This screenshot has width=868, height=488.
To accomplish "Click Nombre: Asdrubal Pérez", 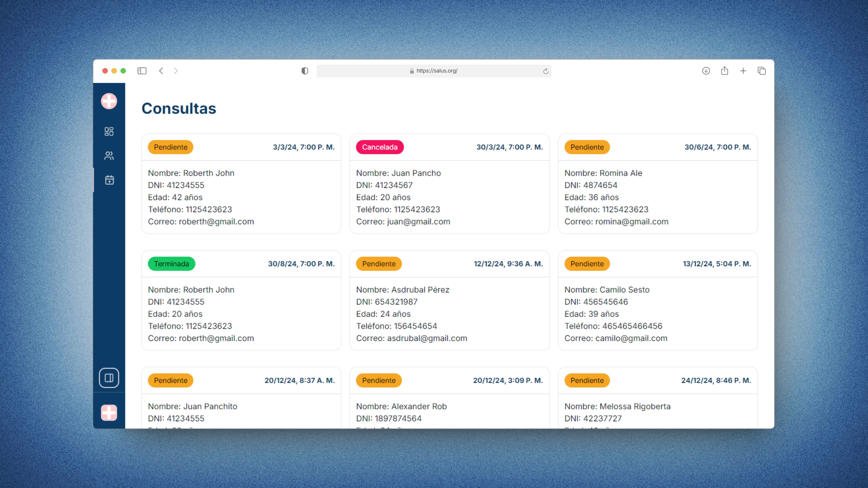I will [403, 290].
